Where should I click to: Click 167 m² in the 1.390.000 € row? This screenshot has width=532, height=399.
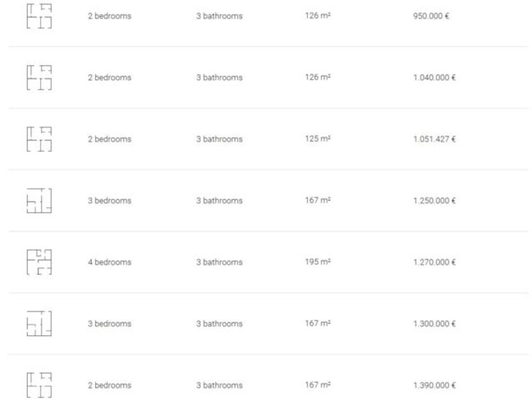coord(315,385)
